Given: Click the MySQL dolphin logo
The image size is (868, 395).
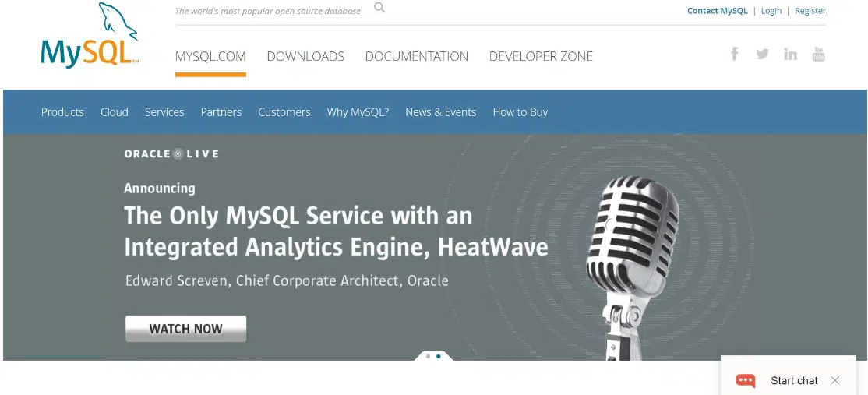Looking at the screenshot, I should 90,37.
